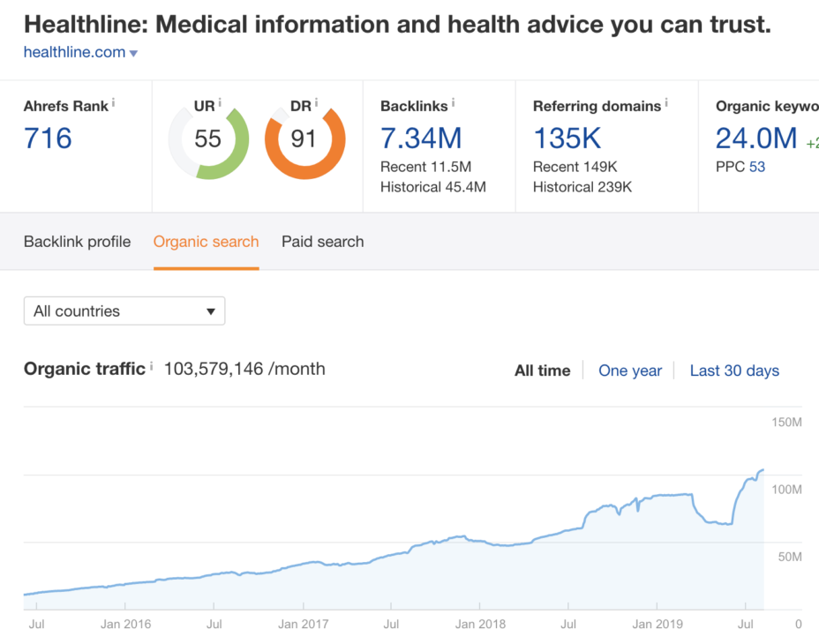Click the Jan 2019 axis label

tap(657, 625)
